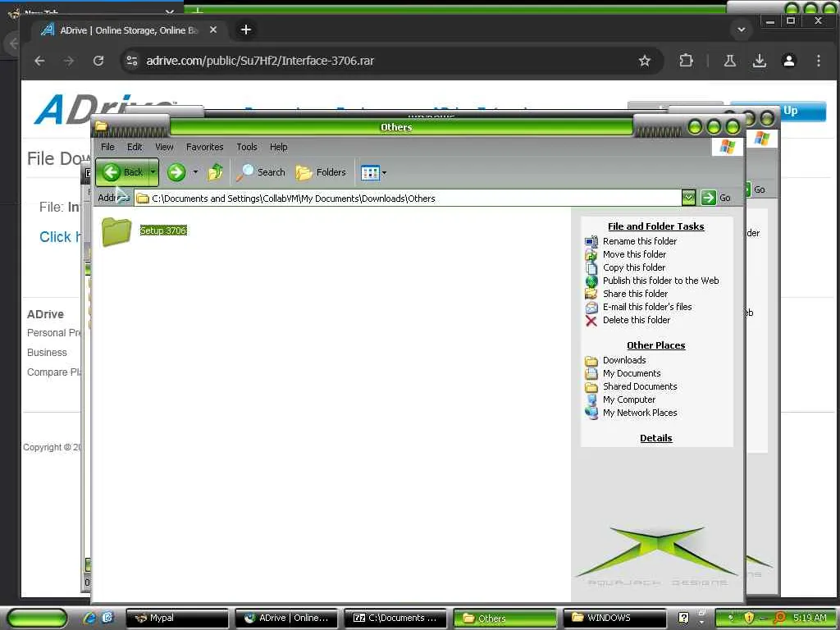Open My Computer under Other Places
The image size is (840, 630).
(629, 399)
